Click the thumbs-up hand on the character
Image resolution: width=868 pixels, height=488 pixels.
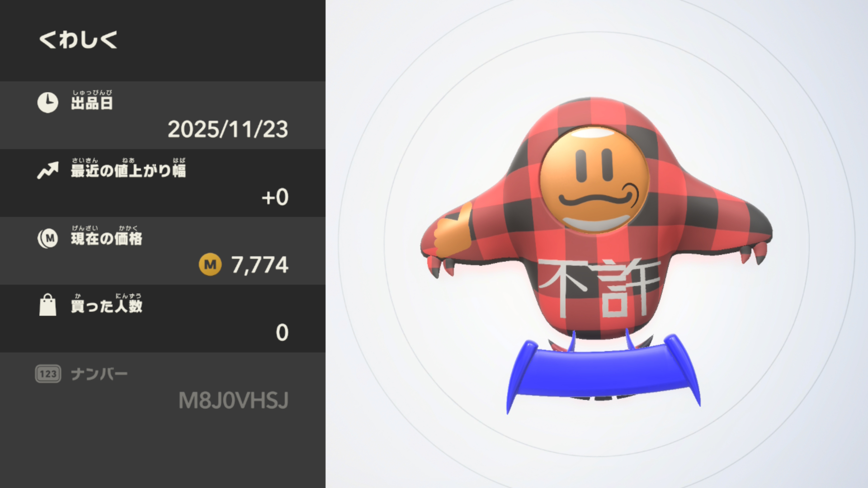(452, 228)
